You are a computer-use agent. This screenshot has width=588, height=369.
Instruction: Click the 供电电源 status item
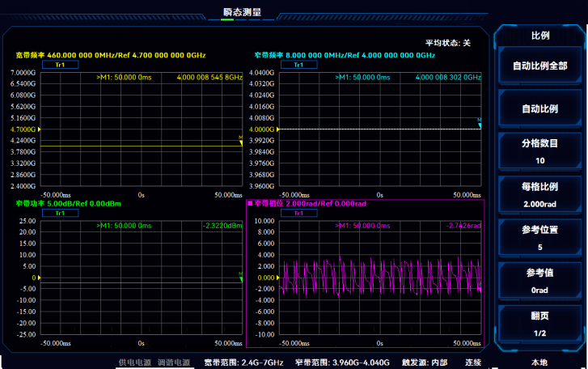tap(134, 363)
